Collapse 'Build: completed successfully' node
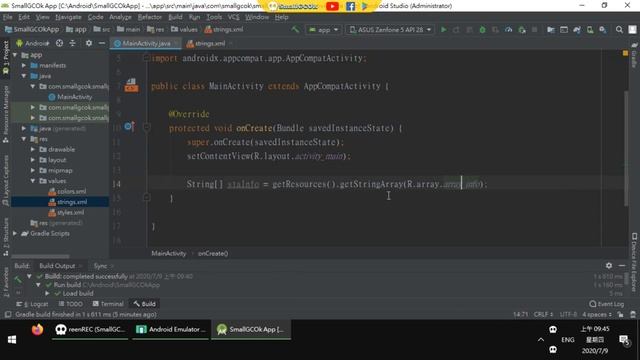 (x=29, y=276)
